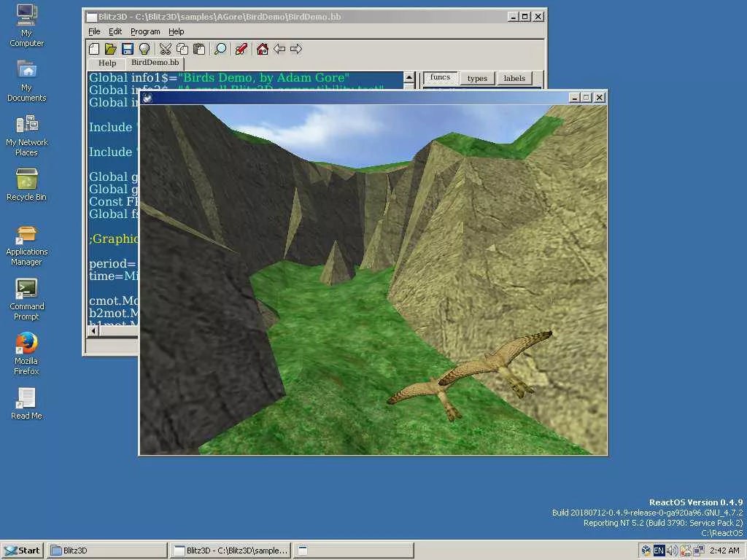Click the back arrow toolbar icon
The height and width of the screenshot is (560, 747).
[x=279, y=49]
